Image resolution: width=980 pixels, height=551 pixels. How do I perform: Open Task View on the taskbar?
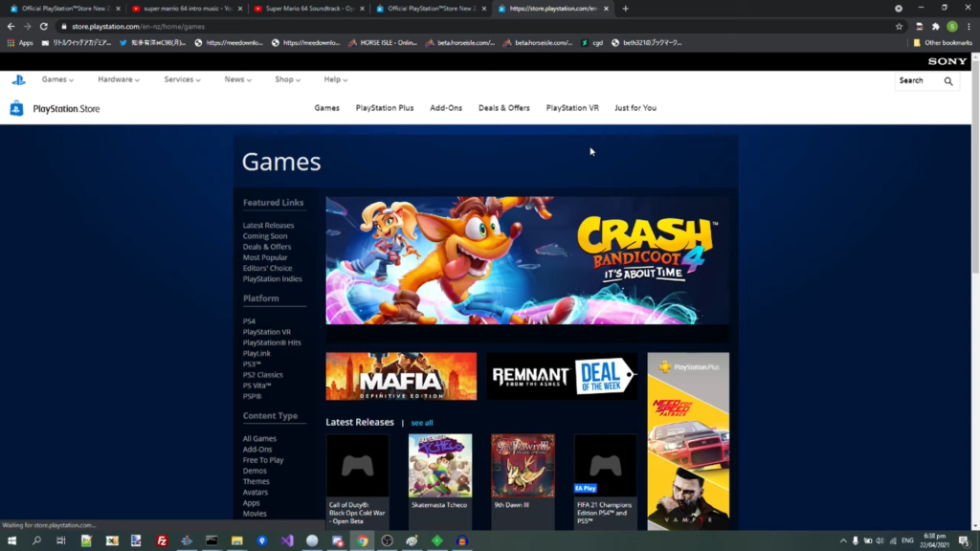[x=60, y=541]
